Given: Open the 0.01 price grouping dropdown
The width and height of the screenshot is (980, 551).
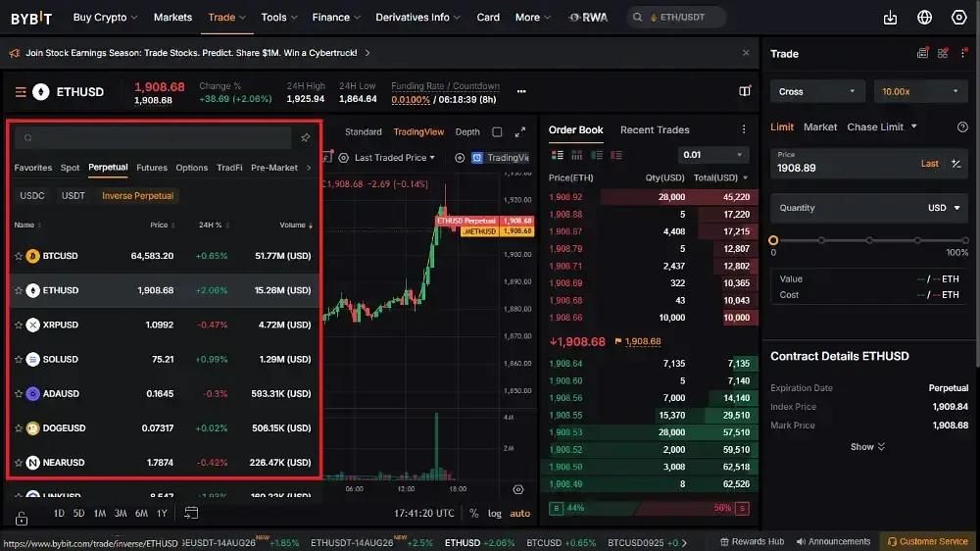Looking at the screenshot, I should (x=712, y=155).
